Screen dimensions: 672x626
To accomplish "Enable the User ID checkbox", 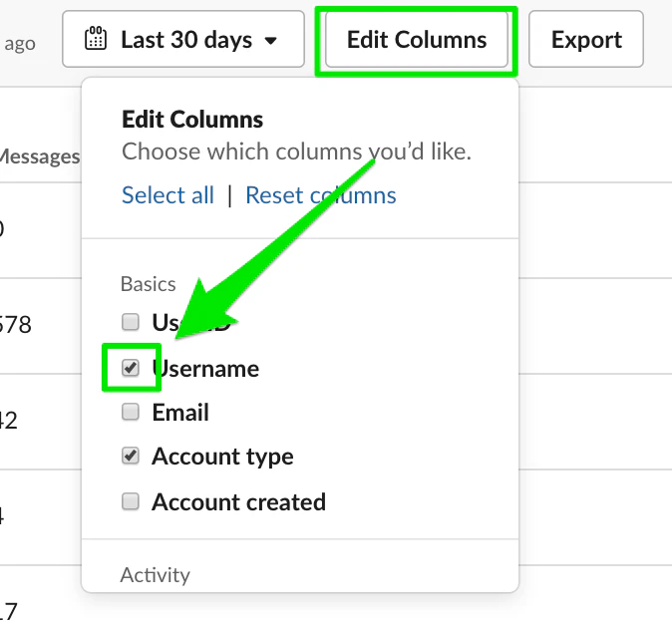I will click(131, 322).
